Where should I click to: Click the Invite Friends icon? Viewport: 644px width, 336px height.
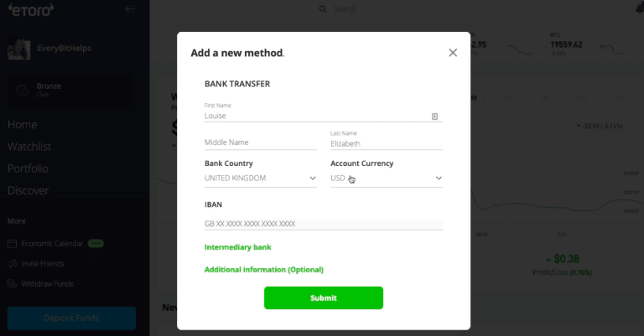click(x=13, y=264)
